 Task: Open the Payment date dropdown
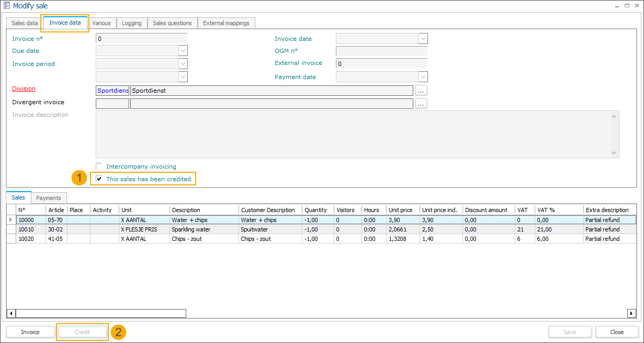pos(423,77)
